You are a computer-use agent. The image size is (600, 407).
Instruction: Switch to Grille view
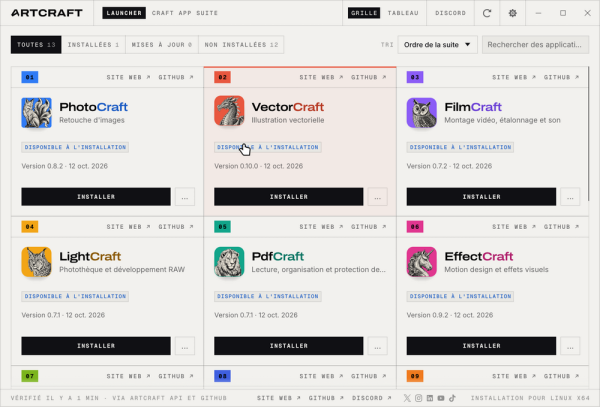pos(364,13)
